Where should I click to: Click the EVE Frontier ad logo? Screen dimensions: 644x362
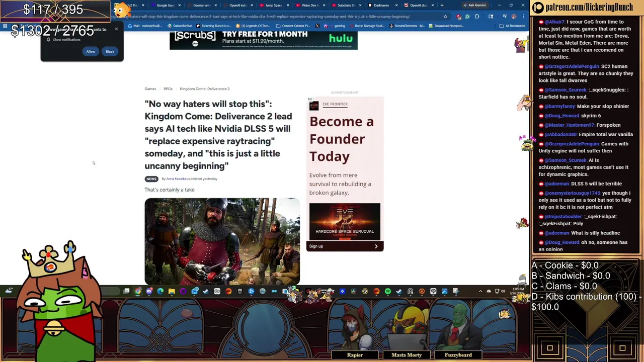point(314,106)
